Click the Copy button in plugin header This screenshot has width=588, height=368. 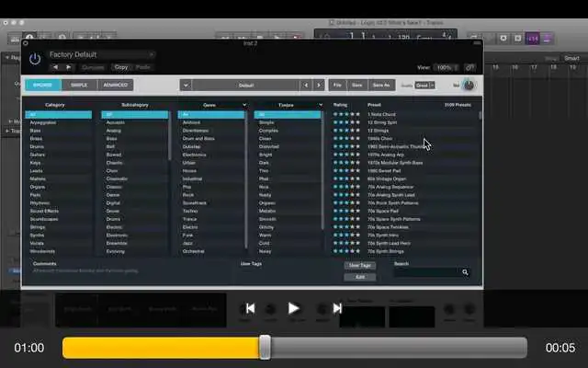click(121, 67)
